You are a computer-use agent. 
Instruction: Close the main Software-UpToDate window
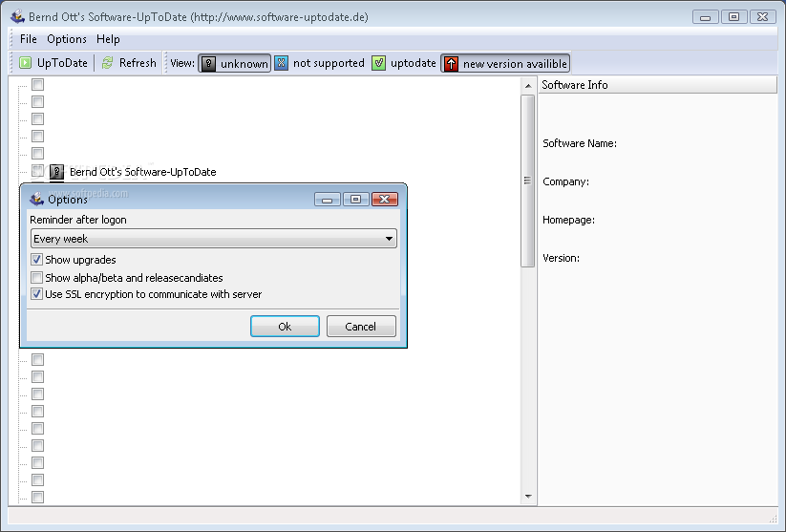click(762, 17)
